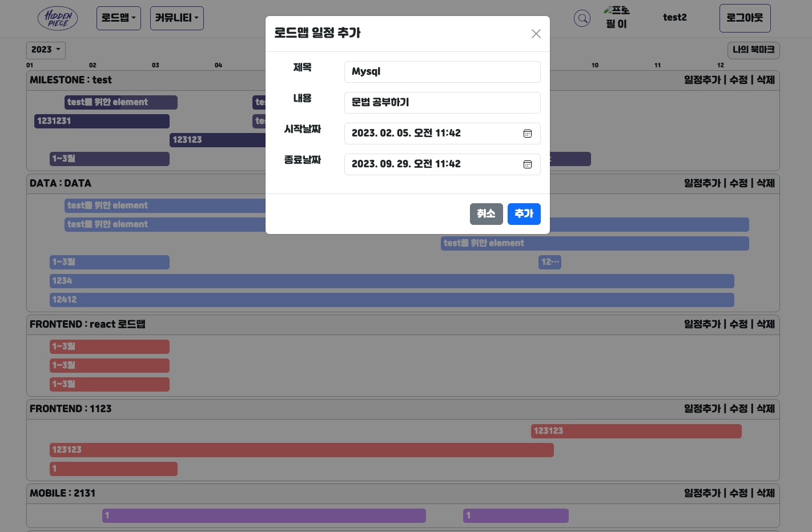Expand the 로드맵 dropdown caret
Viewport: 812px width, 532px height.
tap(134, 18)
